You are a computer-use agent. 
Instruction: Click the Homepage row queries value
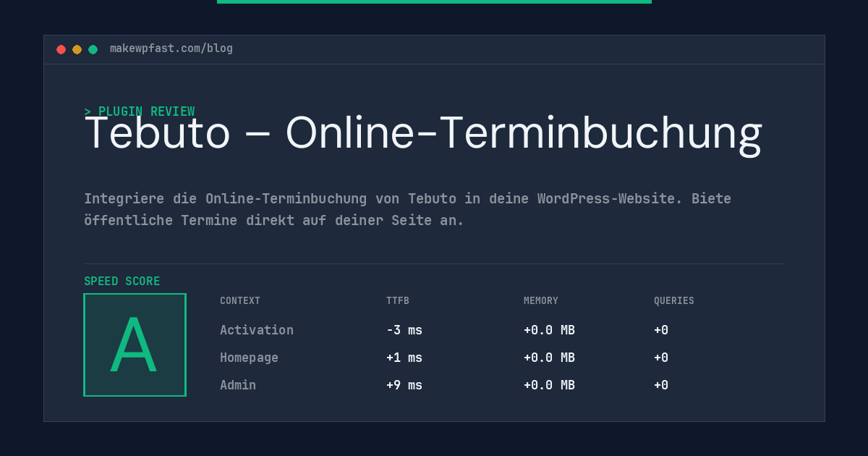pos(661,358)
